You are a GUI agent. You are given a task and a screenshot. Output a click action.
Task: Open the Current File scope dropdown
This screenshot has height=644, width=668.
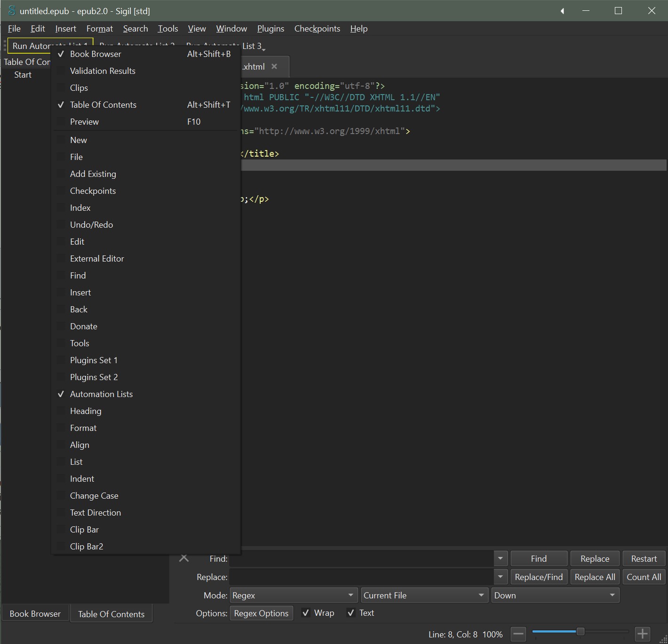pyautogui.click(x=424, y=595)
